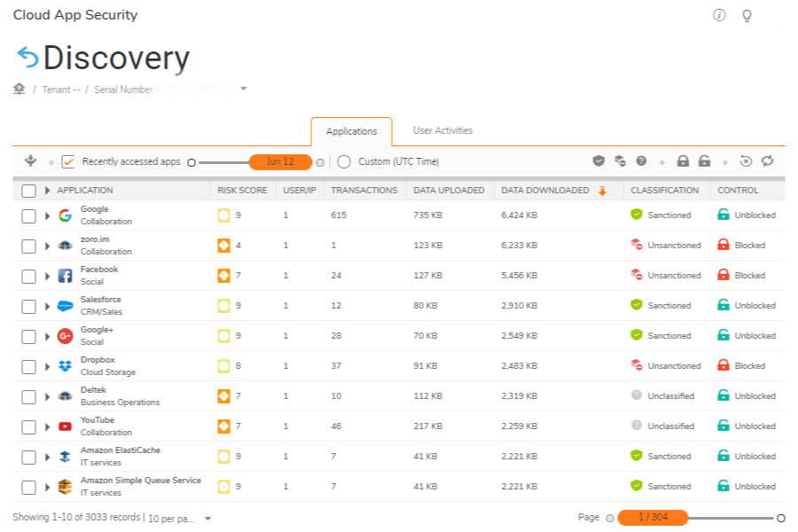Open the 10 per page dropdown
Viewport: 798px width, 532px height.
pos(207,518)
